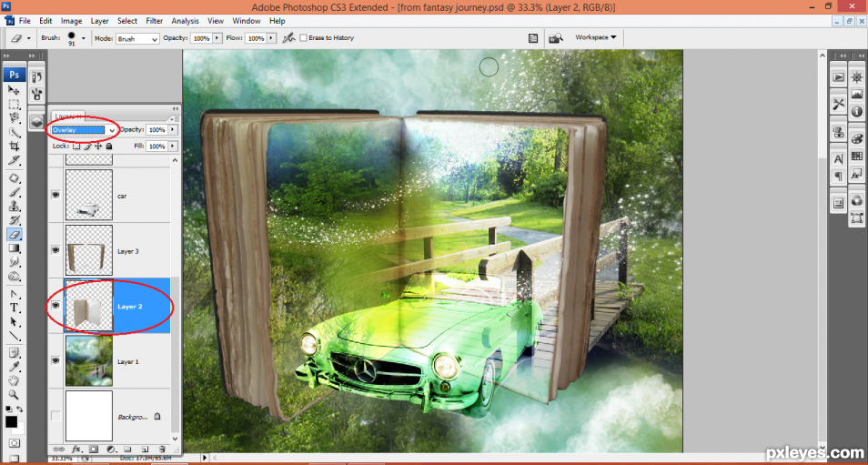Open the Workspace dropdown

[x=596, y=37]
